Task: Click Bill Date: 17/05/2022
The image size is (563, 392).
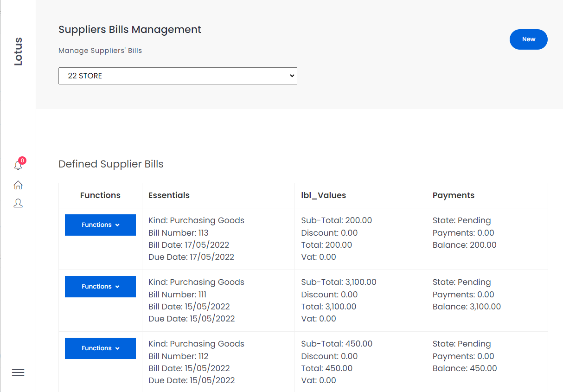Action: point(189,245)
